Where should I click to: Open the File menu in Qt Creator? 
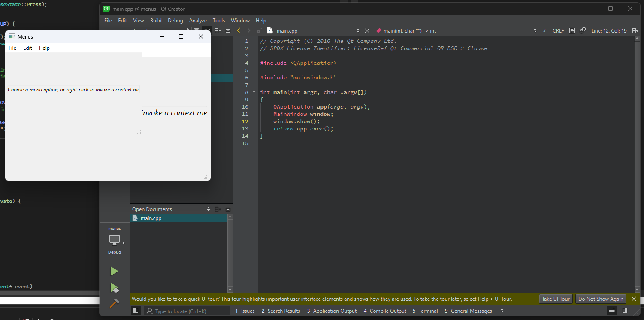tap(108, 20)
